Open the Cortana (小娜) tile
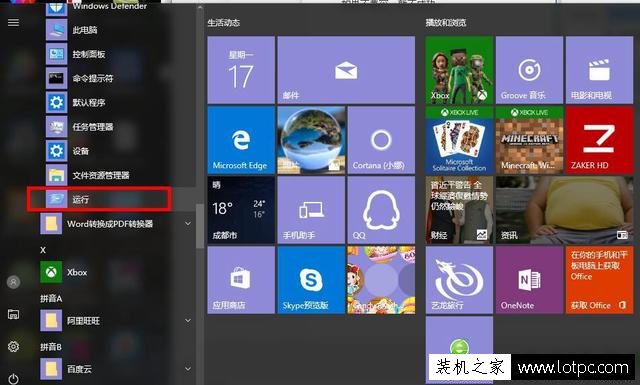 pos(381,140)
